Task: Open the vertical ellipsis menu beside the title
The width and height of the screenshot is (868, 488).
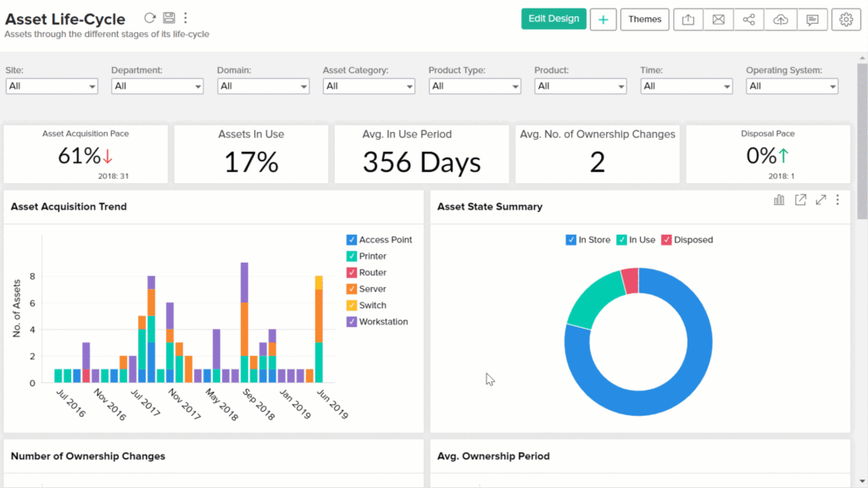Action: (x=186, y=16)
